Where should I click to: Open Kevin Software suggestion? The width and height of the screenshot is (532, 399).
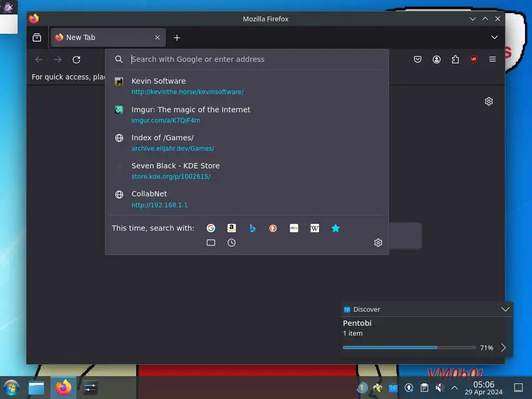[x=247, y=86]
